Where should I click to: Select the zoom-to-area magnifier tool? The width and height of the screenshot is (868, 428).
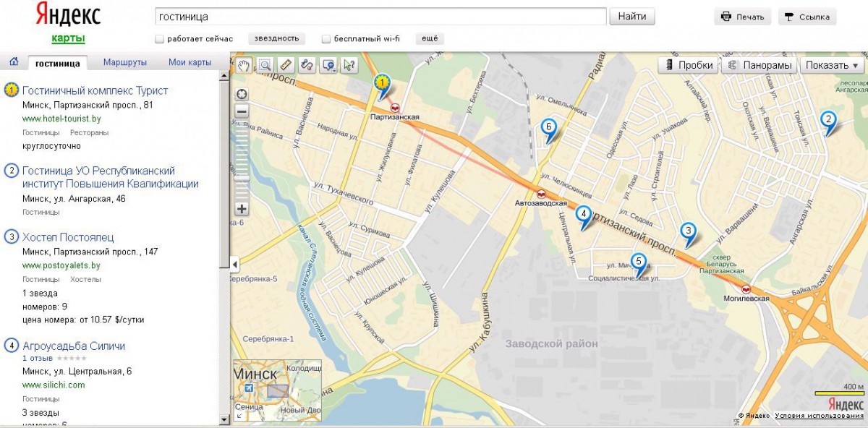265,65
